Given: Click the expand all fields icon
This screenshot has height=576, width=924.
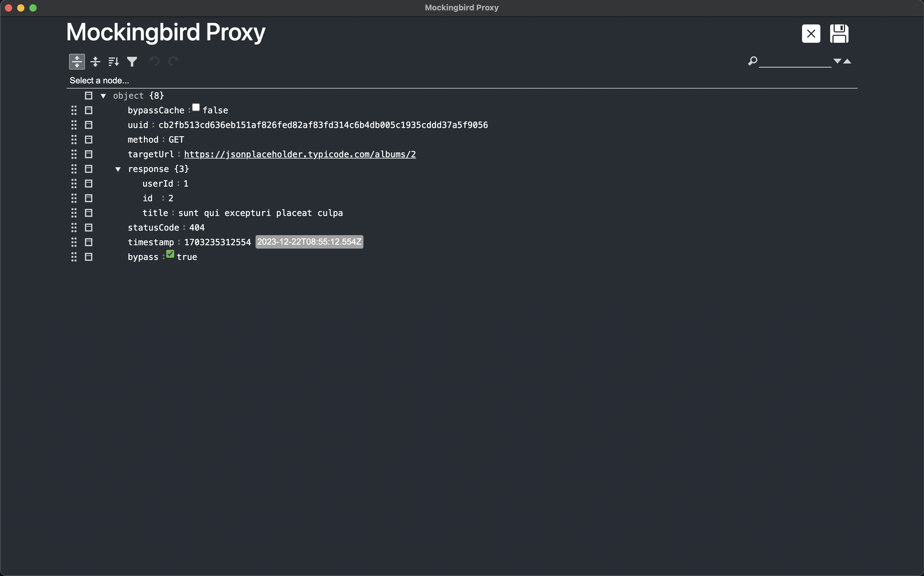Looking at the screenshot, I should pos(77,61).
